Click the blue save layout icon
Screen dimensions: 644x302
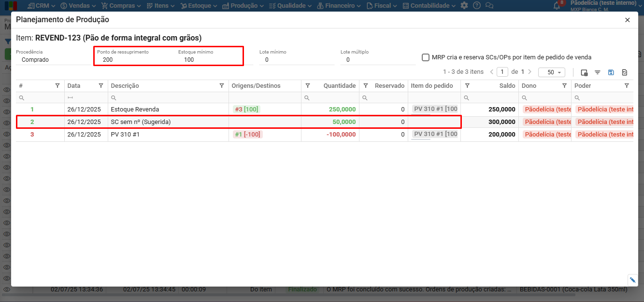[611, 72]
